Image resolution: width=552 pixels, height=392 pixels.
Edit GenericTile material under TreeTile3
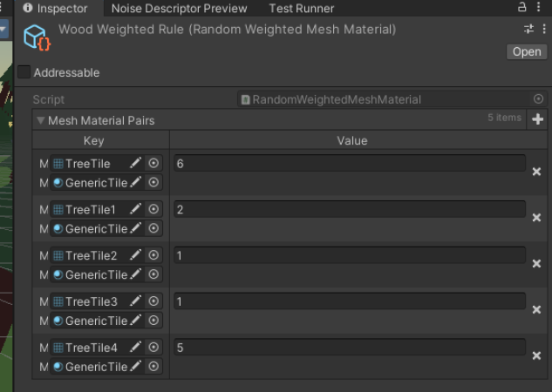coord(135,321)
